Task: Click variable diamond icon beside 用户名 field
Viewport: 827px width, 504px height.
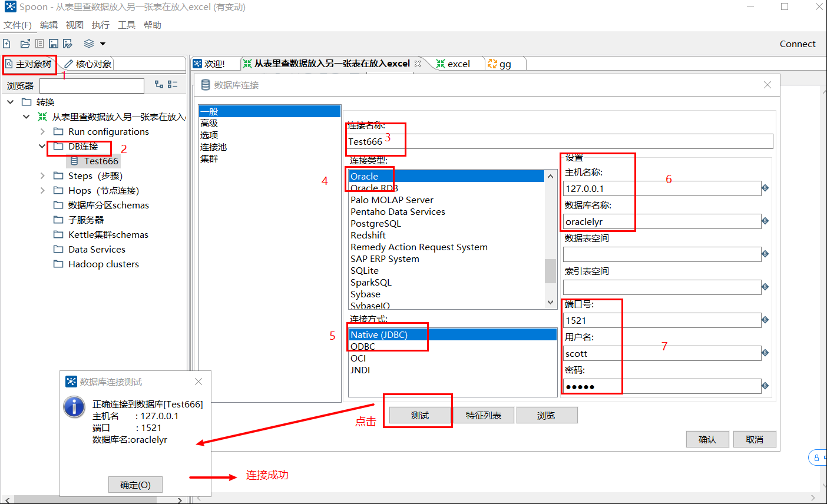Action: [x=765, y=353]
